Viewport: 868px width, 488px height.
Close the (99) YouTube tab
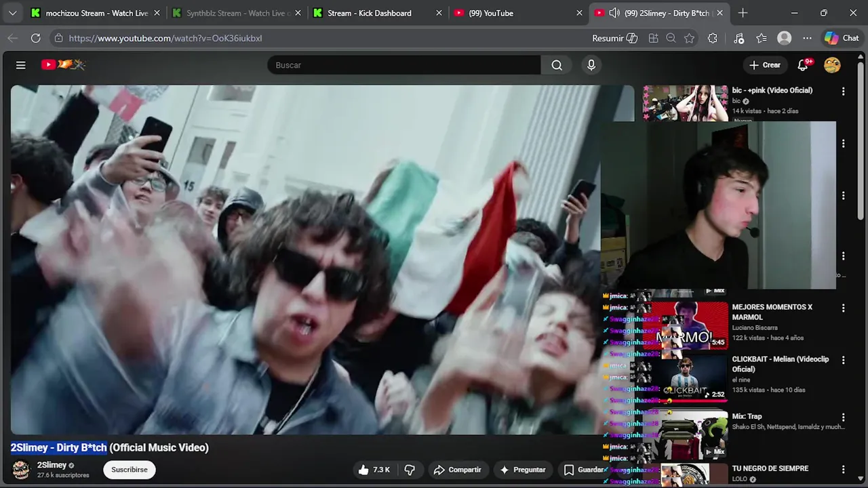(x=579, y=13)
